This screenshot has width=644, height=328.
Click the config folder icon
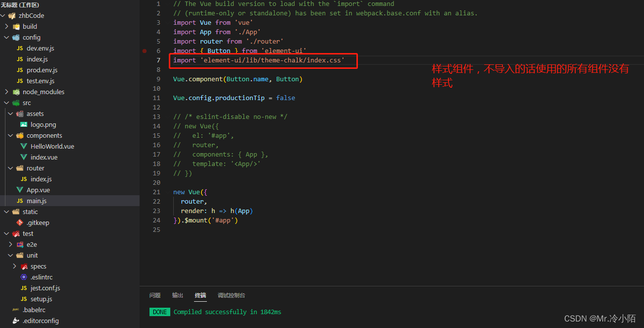pyautogui.click(x=16, y=37)
